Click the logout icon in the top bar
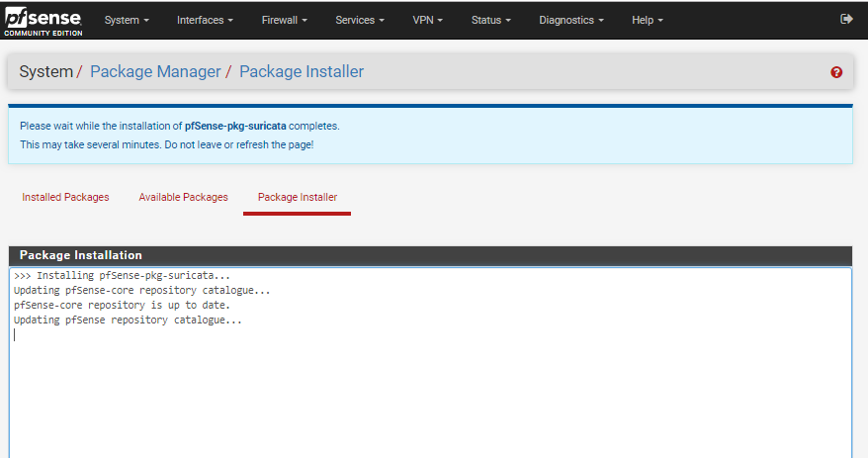 point(846,20)
